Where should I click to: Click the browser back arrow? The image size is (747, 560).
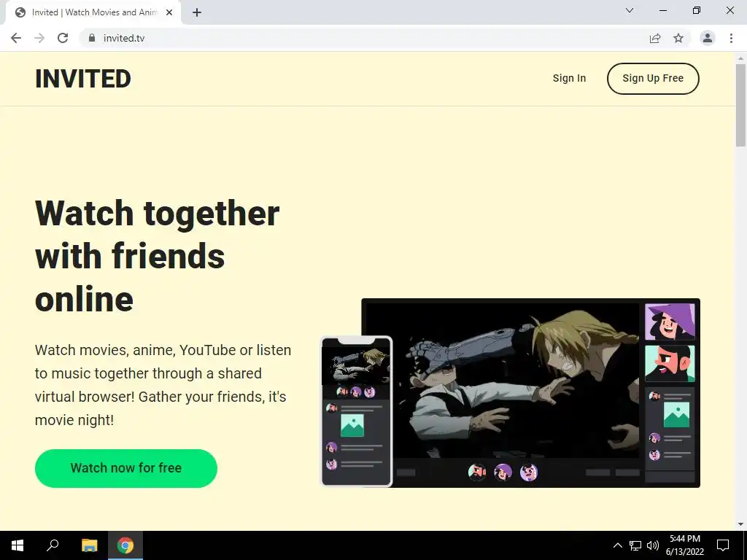click(16, 38)
